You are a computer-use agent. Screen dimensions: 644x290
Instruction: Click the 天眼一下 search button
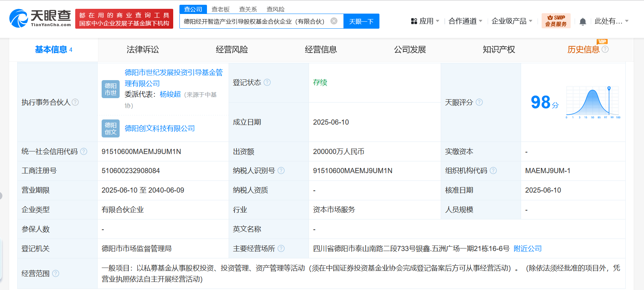(x=361, y=21)
